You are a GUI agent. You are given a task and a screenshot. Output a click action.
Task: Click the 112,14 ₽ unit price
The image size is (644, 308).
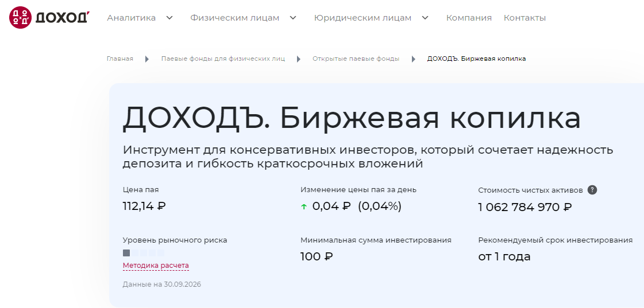(x=144, y=206)
